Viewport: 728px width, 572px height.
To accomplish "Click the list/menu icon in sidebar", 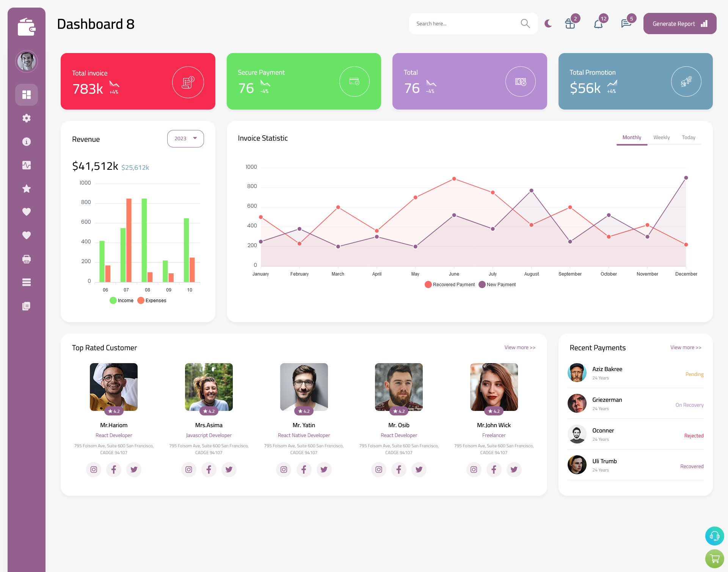I will (27, 282).
